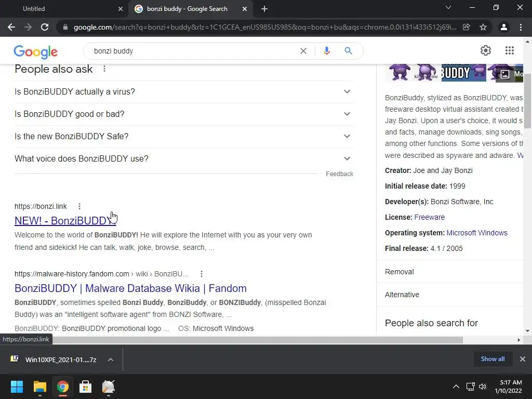Click the scrollbar down arrow
This screenshot has height=399, width=532.
tap(527, 330)
